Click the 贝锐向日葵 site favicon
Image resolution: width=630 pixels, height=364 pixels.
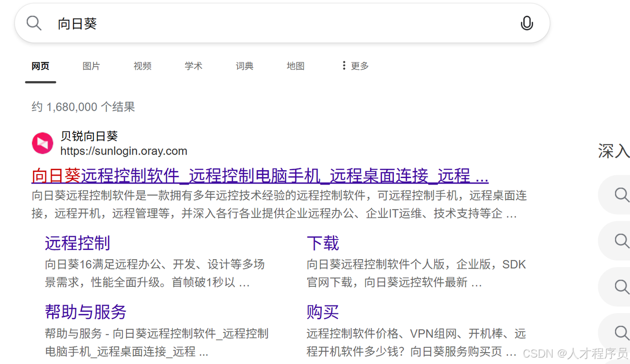(x=42, y=143)
